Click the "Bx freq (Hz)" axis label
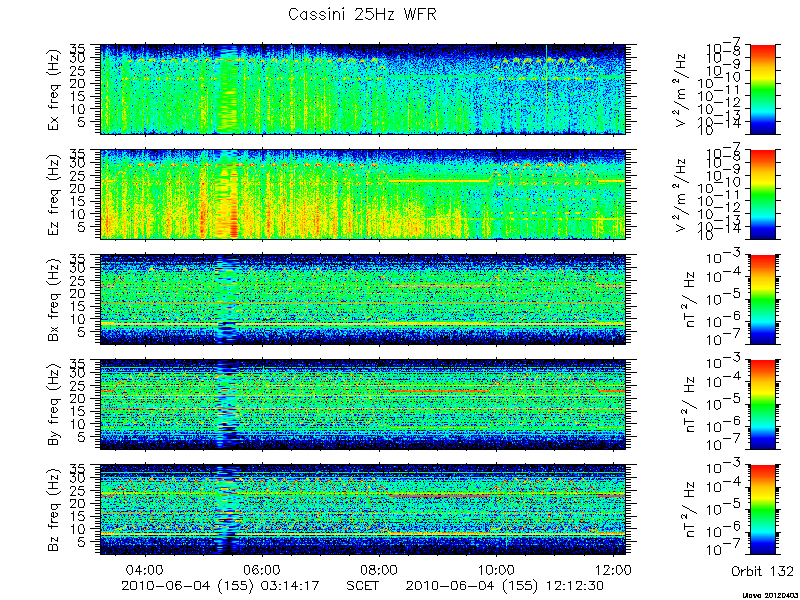The height and width of the screenshot is (600, 800). pyautogui.click(x=54, y=300)
